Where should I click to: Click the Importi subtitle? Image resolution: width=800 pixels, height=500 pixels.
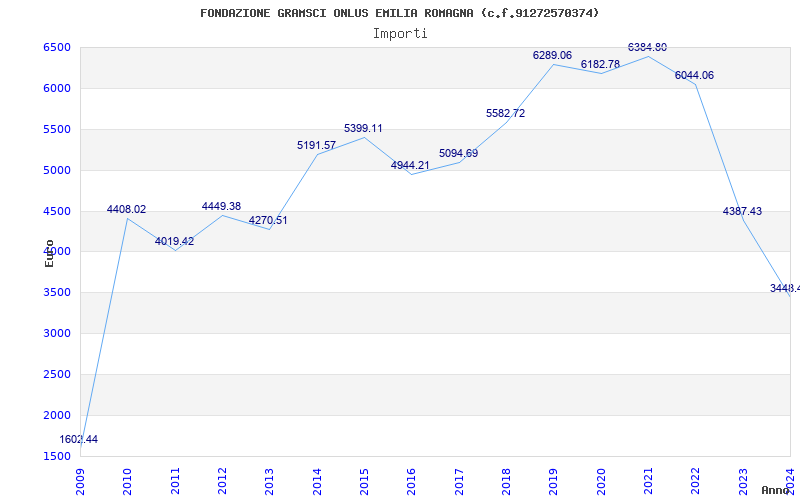pyautogui.click(x=400, y=34)
